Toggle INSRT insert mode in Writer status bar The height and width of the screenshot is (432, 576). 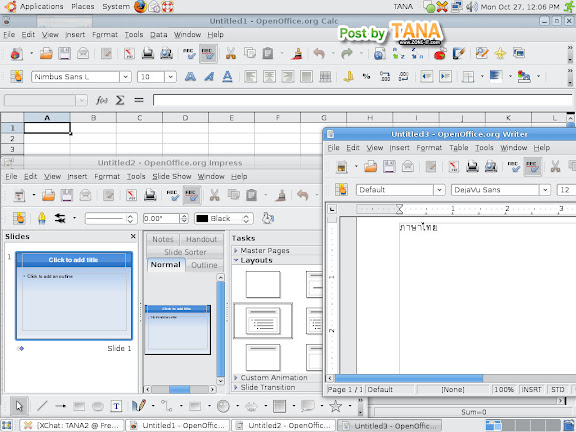pyautogui.click(x=531, y=389)
